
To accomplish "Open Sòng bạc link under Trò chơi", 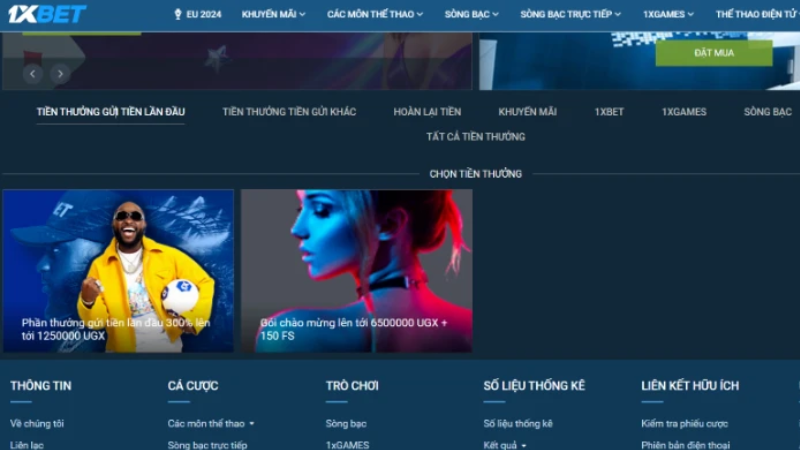I will (x=346, y=423).
